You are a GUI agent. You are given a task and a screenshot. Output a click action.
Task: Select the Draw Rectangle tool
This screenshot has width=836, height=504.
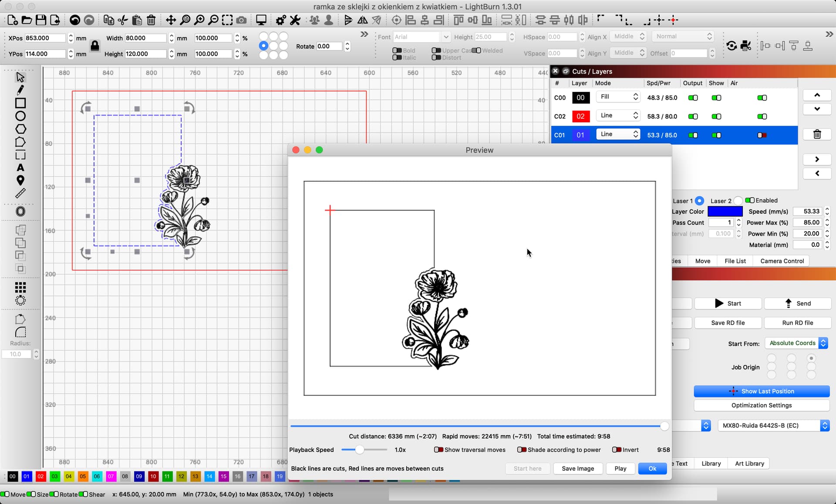click(20, 103)
